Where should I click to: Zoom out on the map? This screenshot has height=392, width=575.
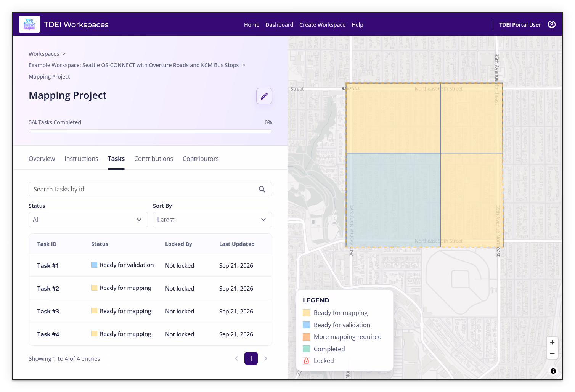[552, 353]
